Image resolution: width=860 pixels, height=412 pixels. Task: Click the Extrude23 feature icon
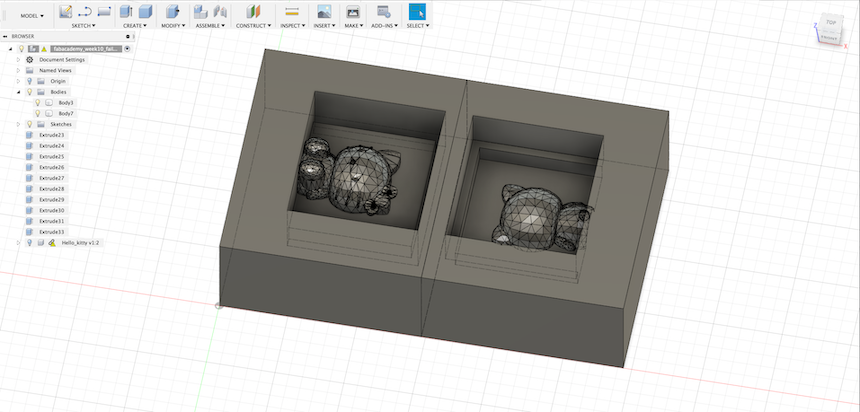click(30, 135)
